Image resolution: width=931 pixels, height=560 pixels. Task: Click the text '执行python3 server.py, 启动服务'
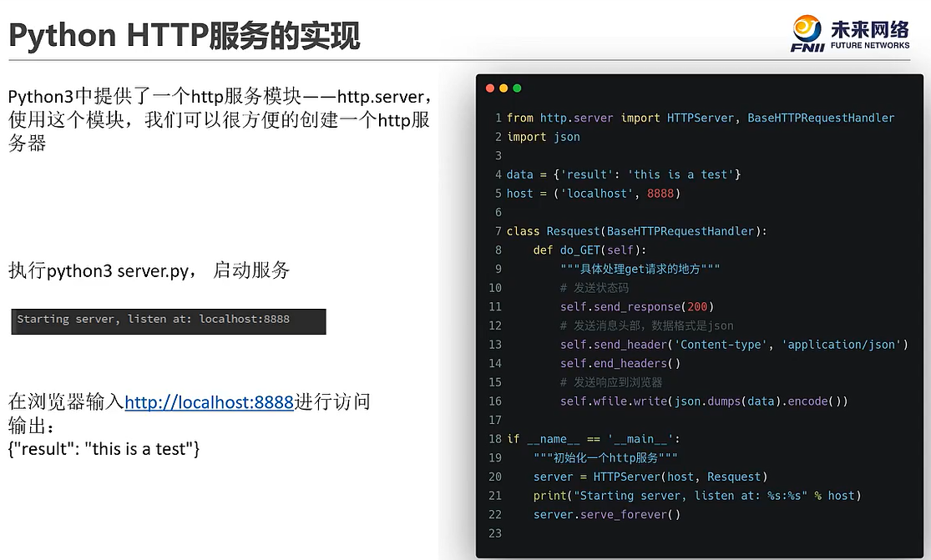click(149, 270)
